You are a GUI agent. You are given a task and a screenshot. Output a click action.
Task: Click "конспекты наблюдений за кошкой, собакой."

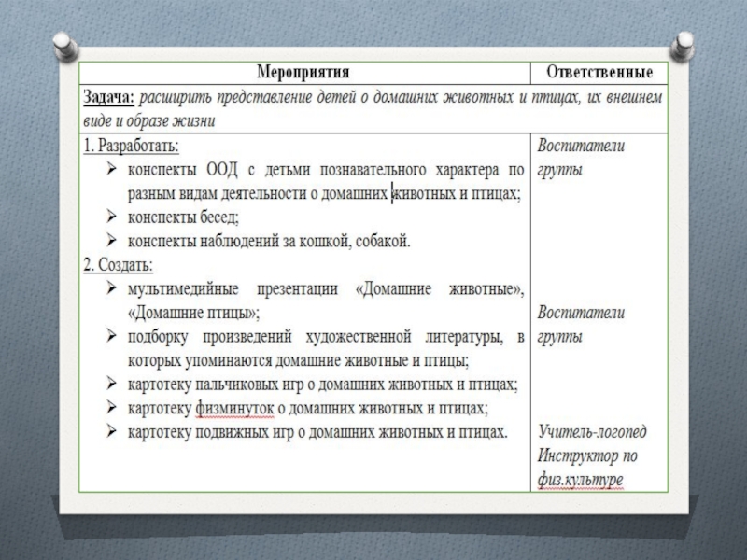pyautogui.click(x=269, y=241)
